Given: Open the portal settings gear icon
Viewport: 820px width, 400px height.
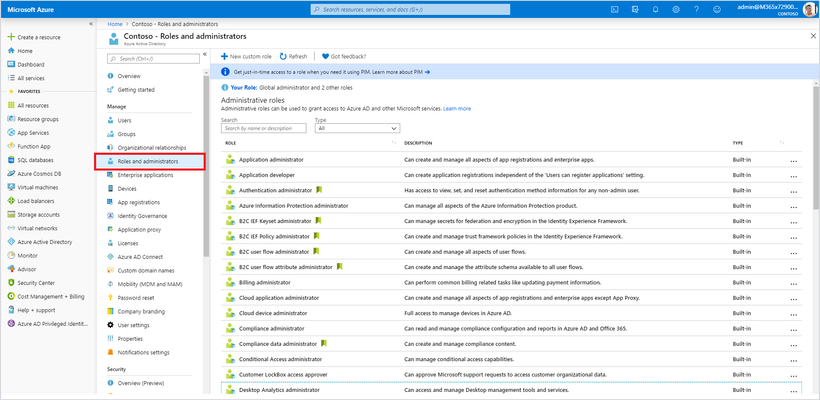Looking at the screenshot, I should tap(676, 9).
